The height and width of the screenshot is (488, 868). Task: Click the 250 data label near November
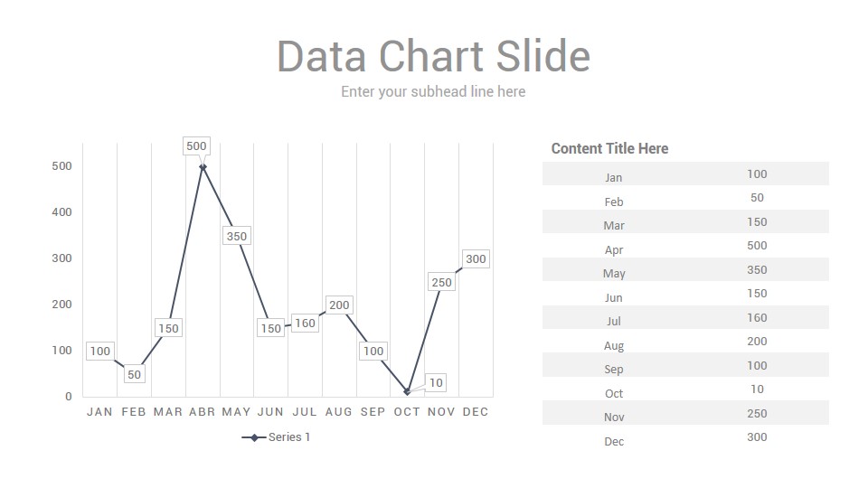pyautogui.click(x=441, y=282)
